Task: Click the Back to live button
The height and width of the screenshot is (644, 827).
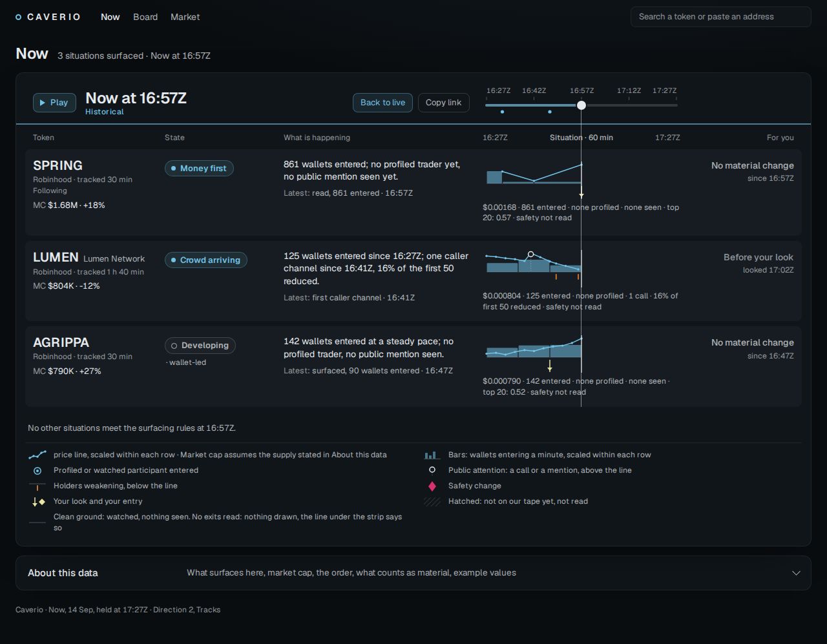Action: coord(382,103)
